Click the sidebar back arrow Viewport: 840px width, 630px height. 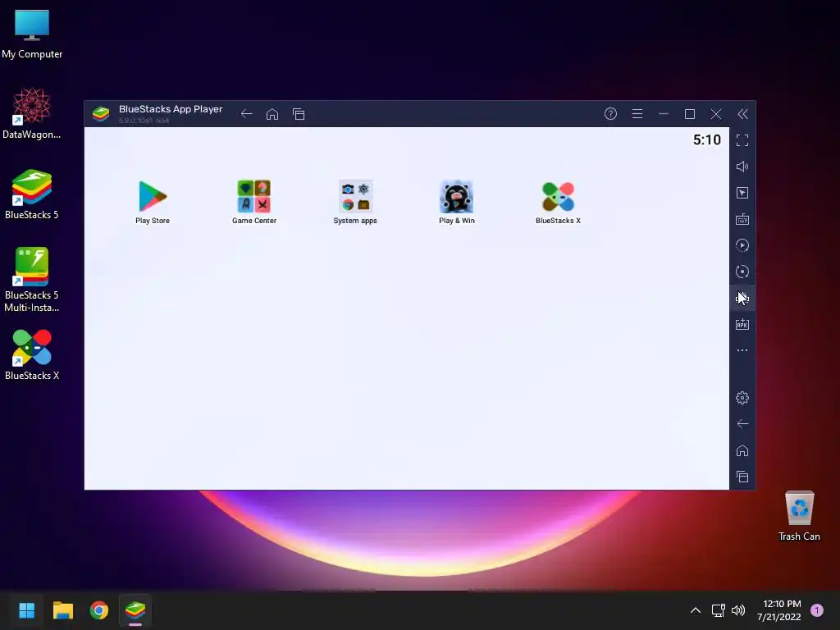click(x=742, y=424)
